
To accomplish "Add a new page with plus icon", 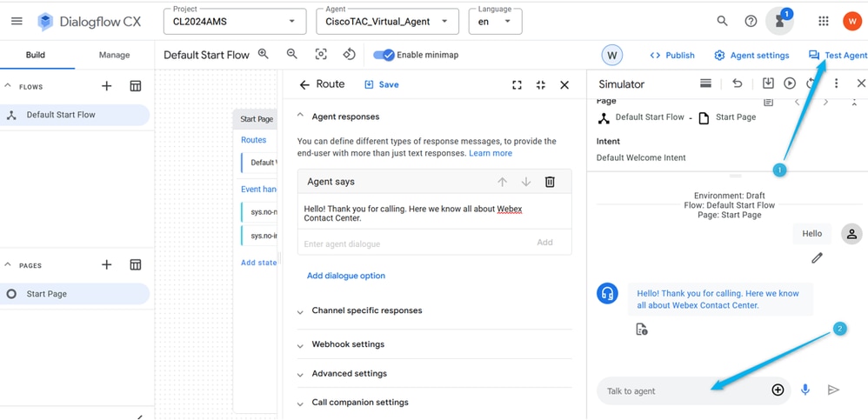I will [x=107, y=264].
